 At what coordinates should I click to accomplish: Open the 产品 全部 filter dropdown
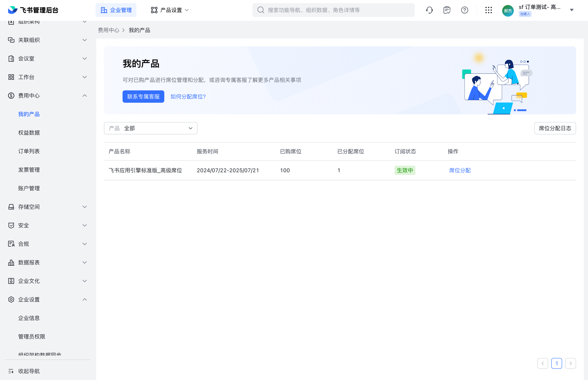[151, 128]
